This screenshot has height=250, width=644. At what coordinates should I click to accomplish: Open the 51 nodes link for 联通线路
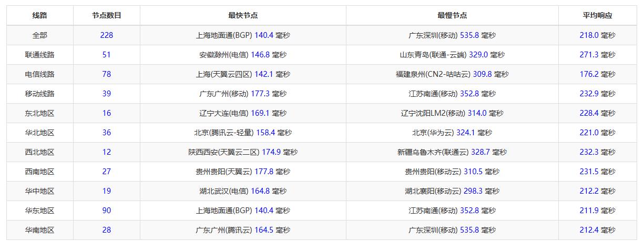coord(106,55)
